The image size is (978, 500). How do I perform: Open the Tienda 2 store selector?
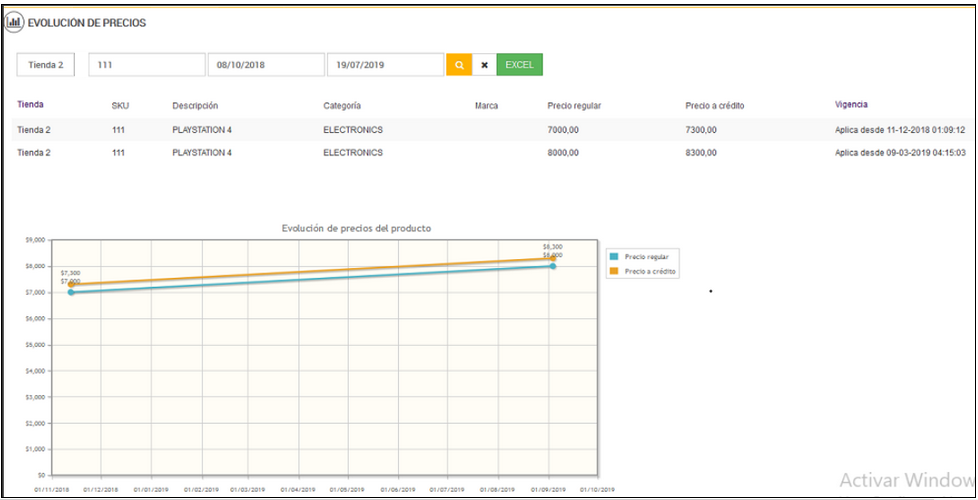[x=46, y=65]
